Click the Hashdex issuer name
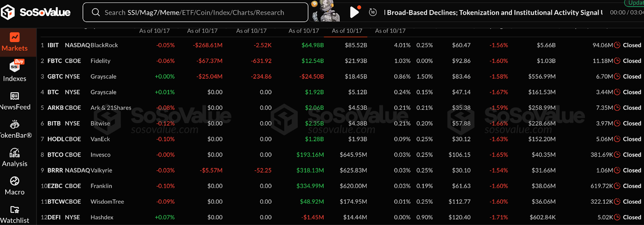This screenshot has width=644, height=225. (x=102, y=217)
